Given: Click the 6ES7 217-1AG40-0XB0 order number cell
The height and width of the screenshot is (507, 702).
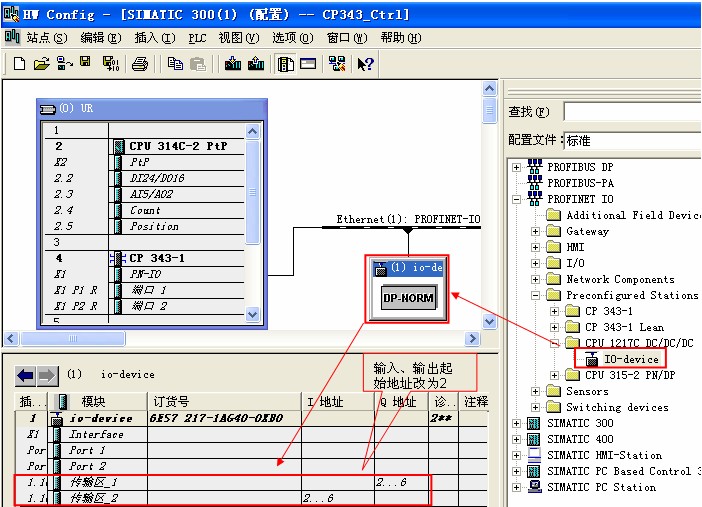Looking at the screenshot, I should pyautogui.click(x=224, y=418).
